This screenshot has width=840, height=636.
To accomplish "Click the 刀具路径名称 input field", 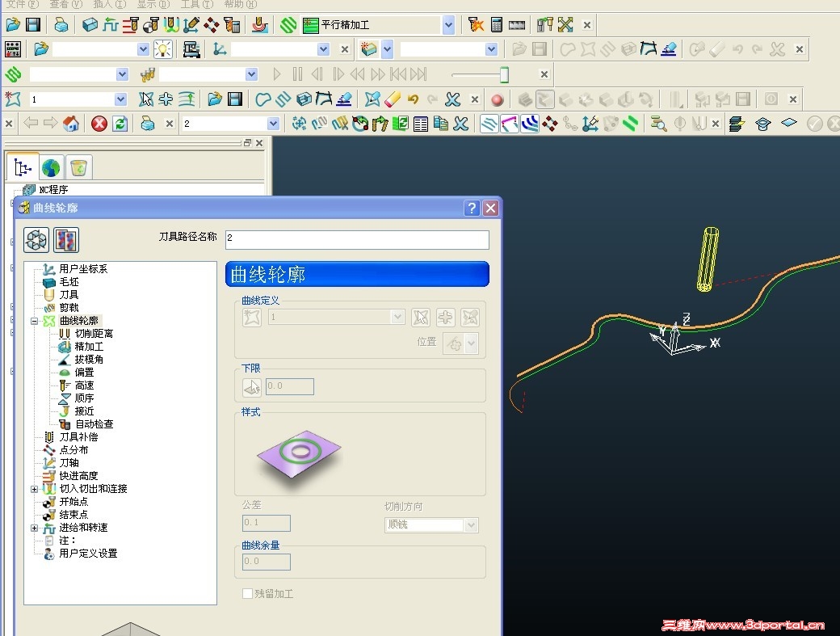I will [x=357, y=239].
